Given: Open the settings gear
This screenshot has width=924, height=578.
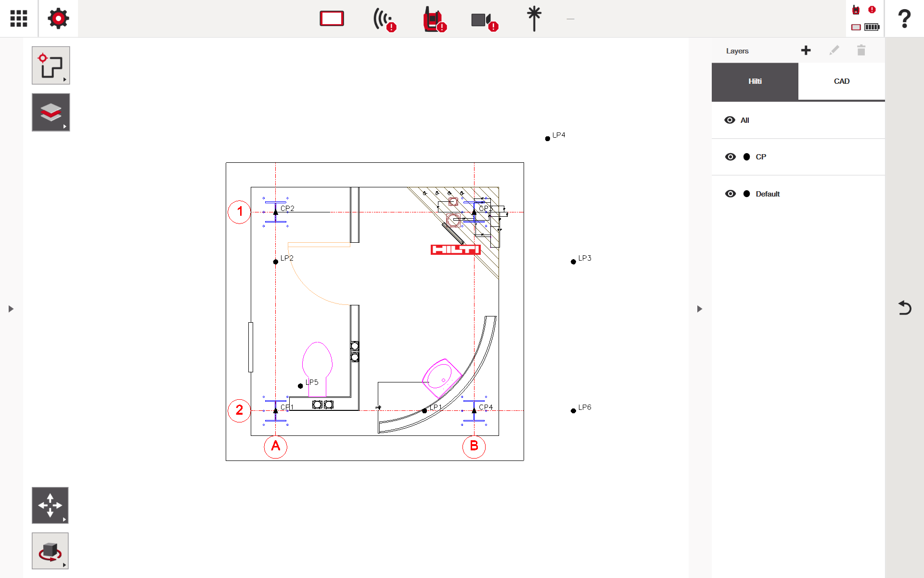Looking at the screenshot, I should click(x=58, y=19).
